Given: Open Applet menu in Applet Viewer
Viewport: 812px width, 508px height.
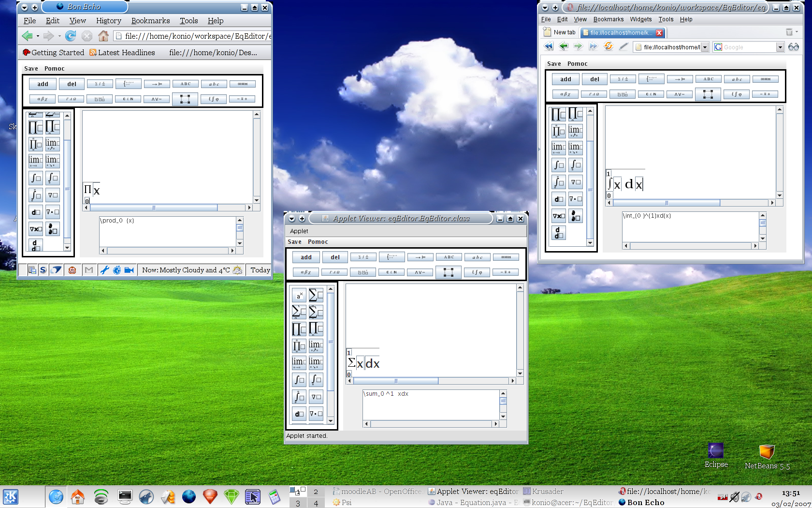Looking at the screenshot, I should (x=299, y=231).
